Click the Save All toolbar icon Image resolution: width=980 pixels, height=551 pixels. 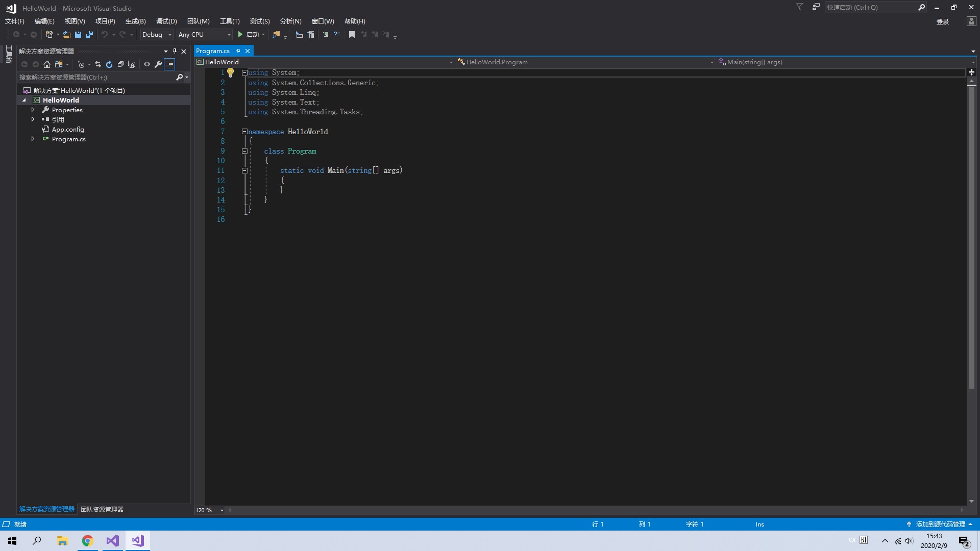(x=89, y=35)
